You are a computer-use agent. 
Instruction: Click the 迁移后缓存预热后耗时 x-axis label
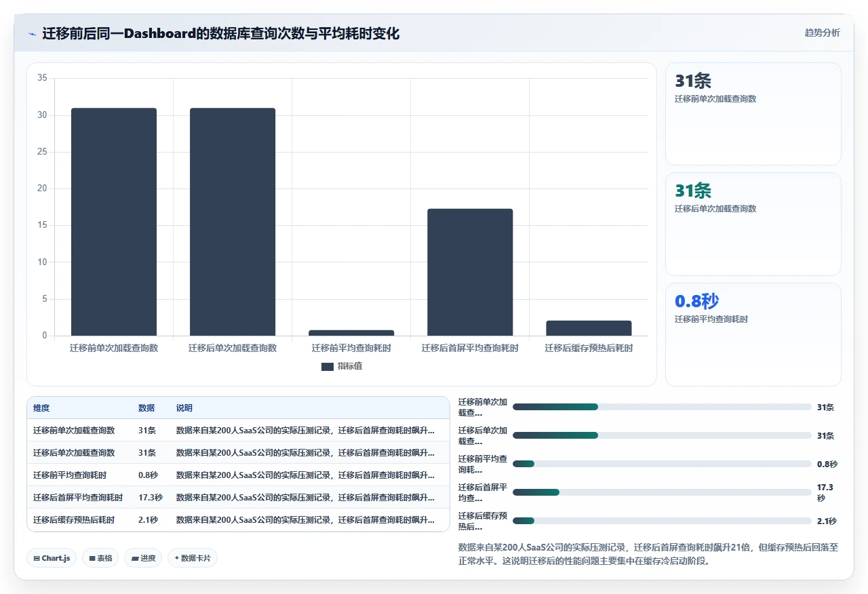click(589, 348)
